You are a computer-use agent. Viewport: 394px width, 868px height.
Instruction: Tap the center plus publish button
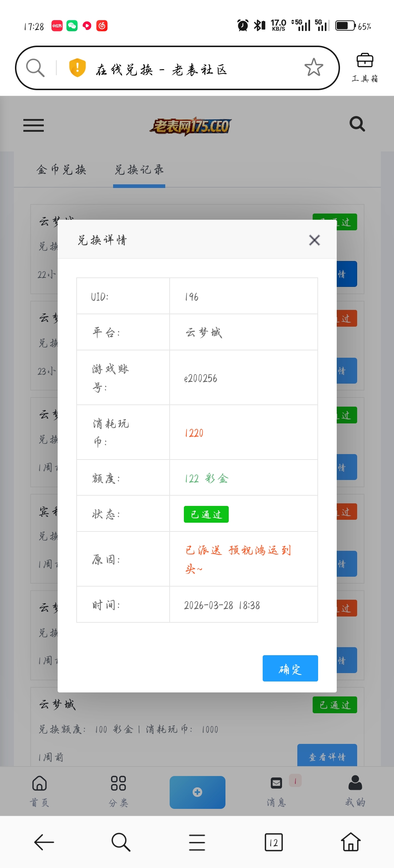tap(197, 792)
